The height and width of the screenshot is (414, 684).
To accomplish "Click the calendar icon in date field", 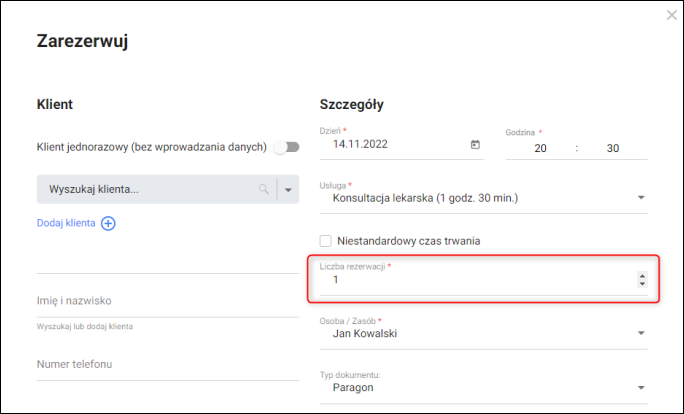I will pos(475,145).
